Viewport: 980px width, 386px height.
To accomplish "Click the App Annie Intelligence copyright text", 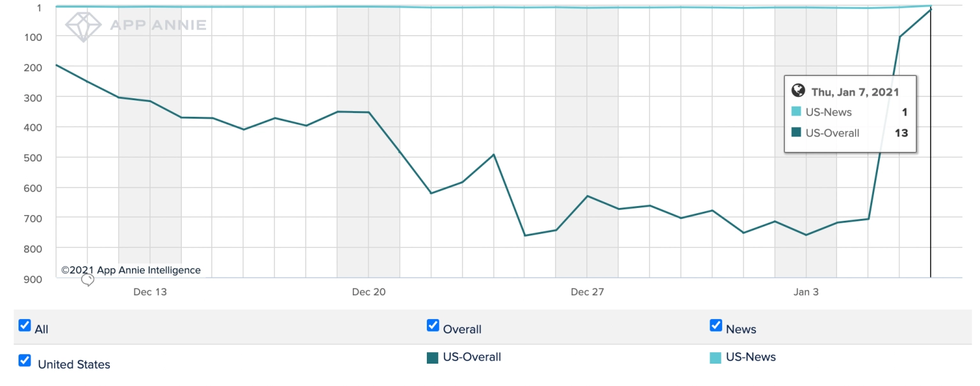I will [x=131, y=270].
